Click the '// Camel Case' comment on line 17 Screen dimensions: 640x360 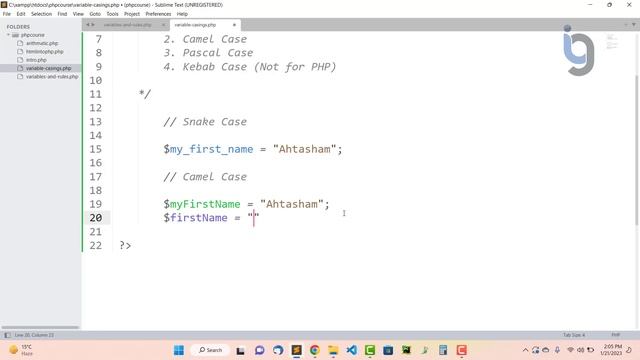205,177
